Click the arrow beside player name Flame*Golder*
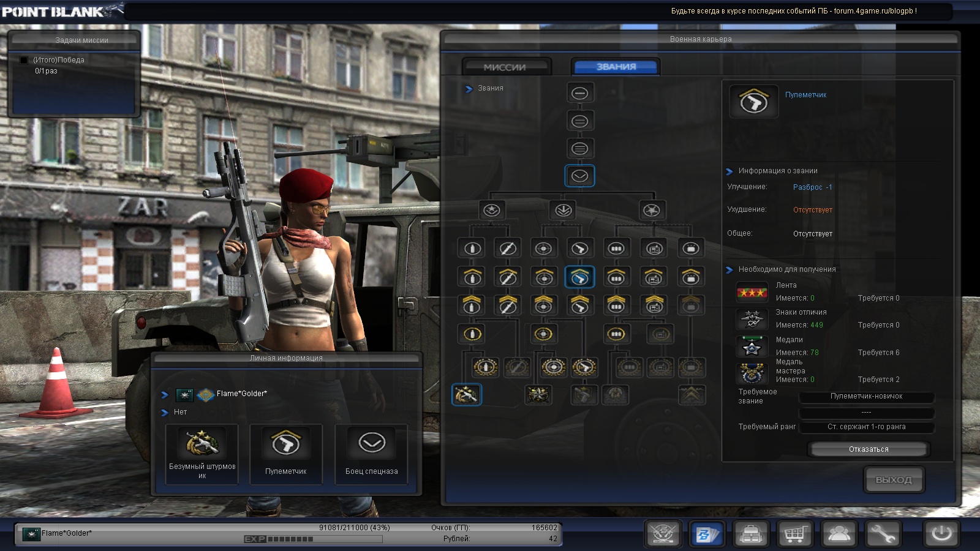 pos(164,395)
